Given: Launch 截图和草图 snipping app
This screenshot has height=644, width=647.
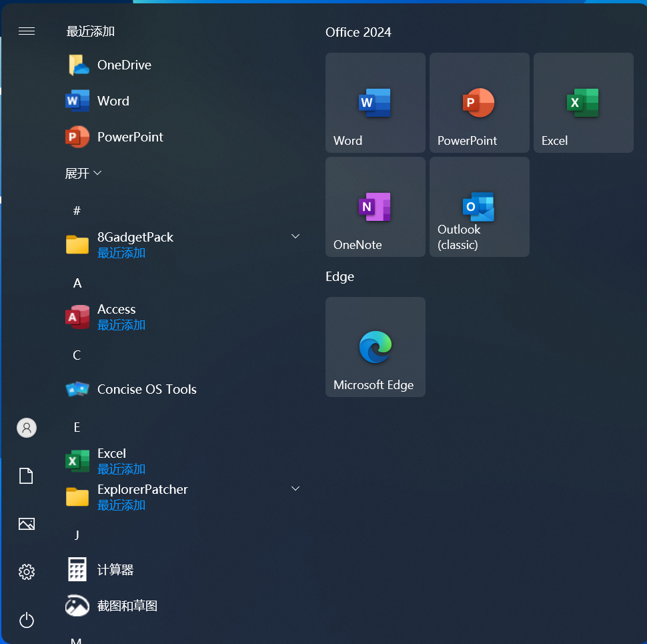Looking at the screenshot, I should [127, 606].
